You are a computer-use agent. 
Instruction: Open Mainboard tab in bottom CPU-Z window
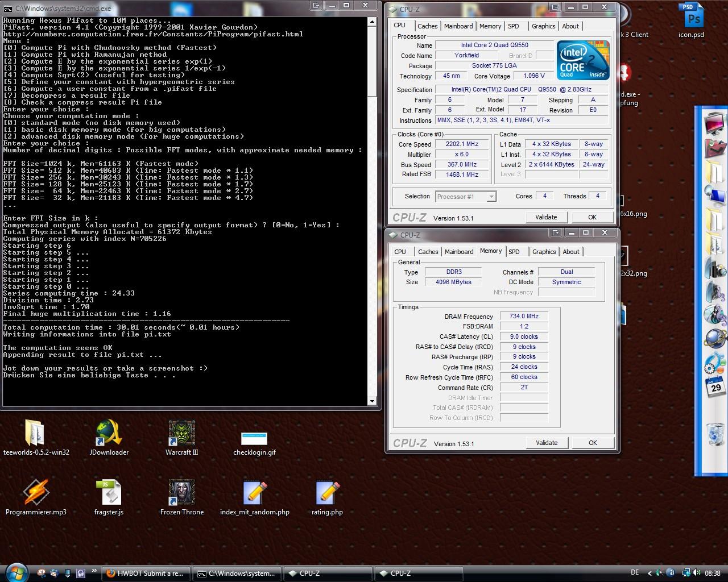pos(459,252)
